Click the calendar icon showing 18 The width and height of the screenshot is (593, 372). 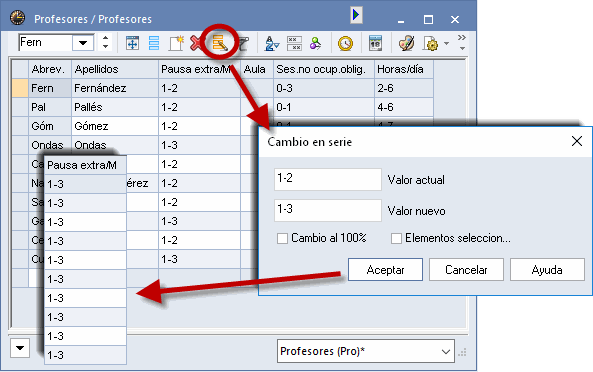click(375, 43)
